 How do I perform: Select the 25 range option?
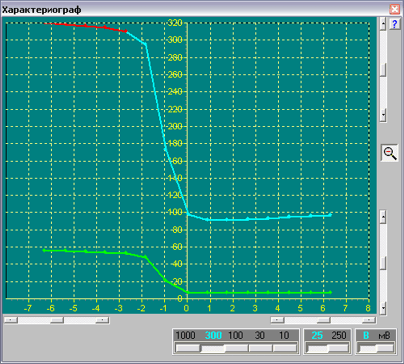pos(317,335)
